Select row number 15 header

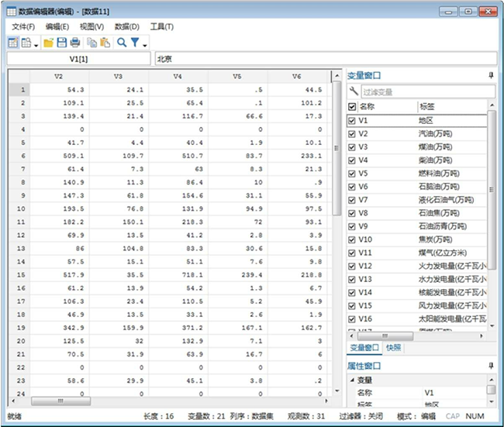(x=21, y=275)
